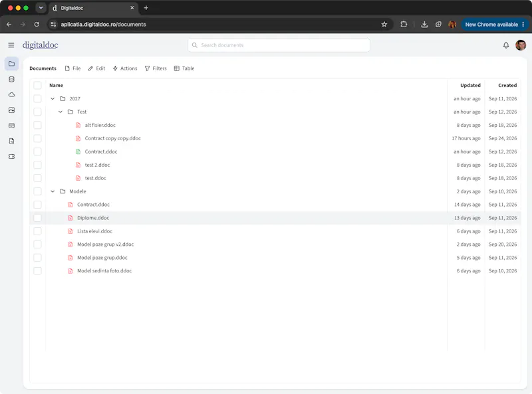532x394 pixels.
Task: Click the green file icon of Contract.ddoc in Test
Action: point(78,151)
